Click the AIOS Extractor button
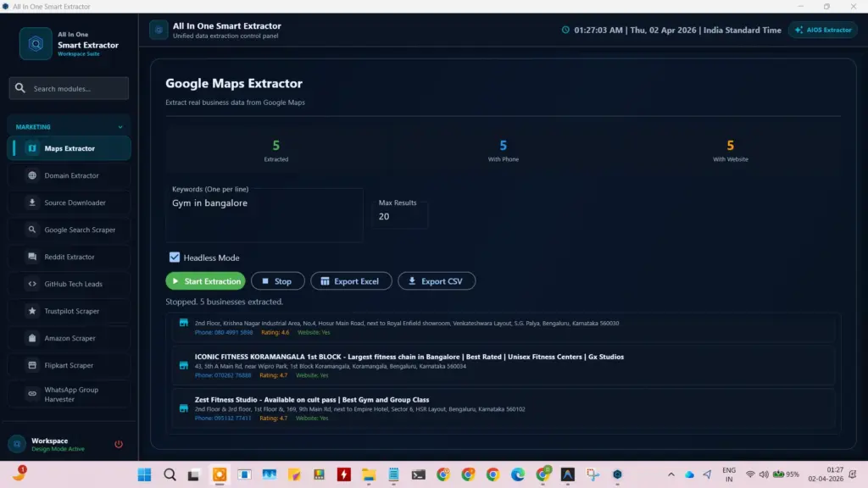The width and height of the screenshot is (868, 488). (x=823, y=30)
